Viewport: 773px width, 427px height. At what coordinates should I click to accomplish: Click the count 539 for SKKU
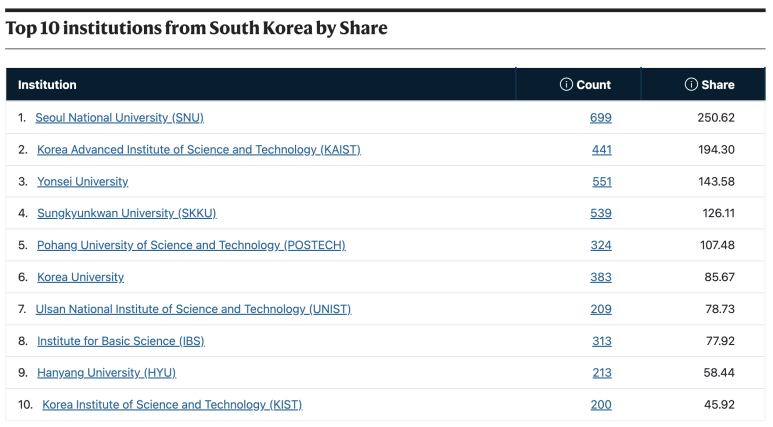click(x=601, y=214)
